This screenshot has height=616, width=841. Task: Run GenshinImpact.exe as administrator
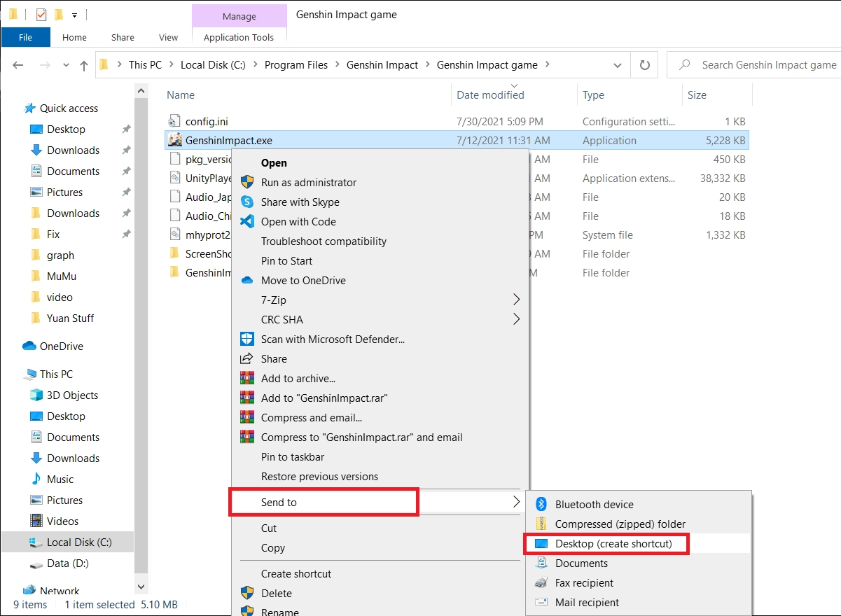(x=308, y=182)
